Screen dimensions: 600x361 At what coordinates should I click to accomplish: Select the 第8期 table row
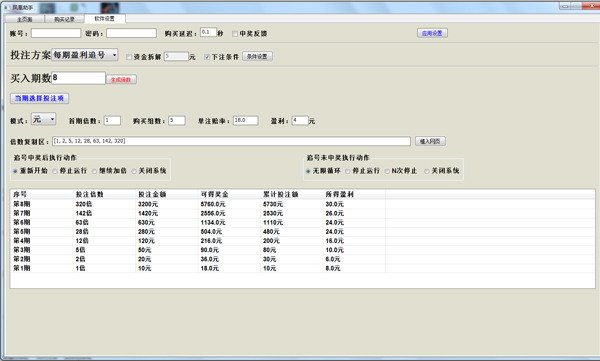pos(303,204)
